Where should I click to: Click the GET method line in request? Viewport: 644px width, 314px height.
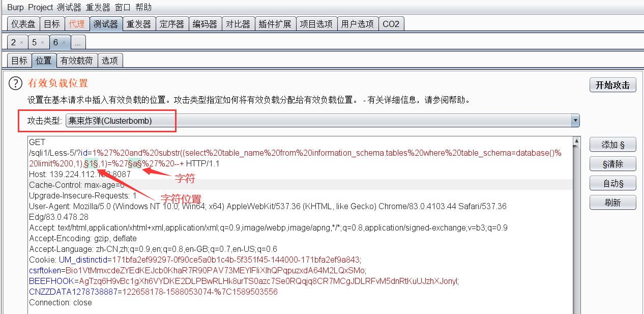[37, 142]
